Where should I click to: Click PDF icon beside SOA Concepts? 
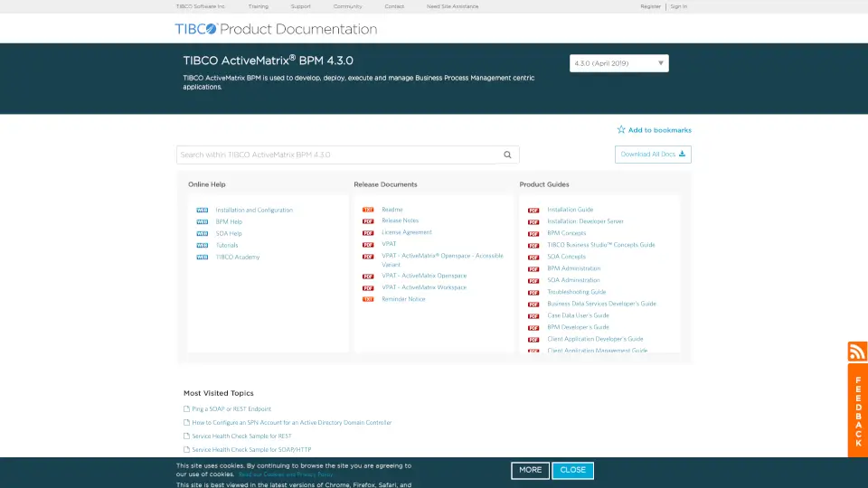tap(533, 258)
